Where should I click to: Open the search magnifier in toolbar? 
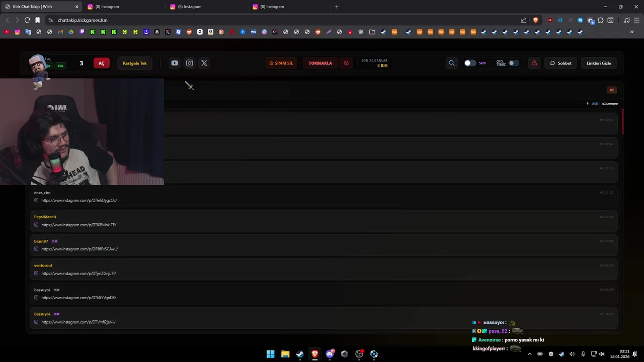(x=451, y=63)
